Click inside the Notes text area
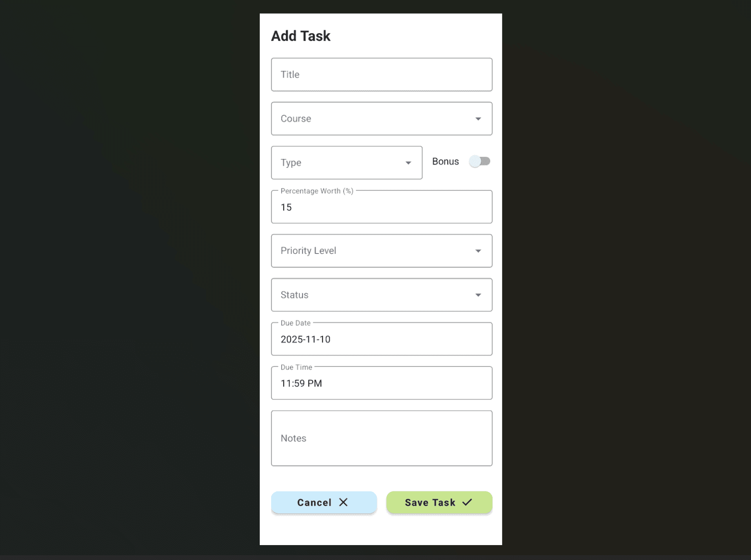 (x=381, y=438)
